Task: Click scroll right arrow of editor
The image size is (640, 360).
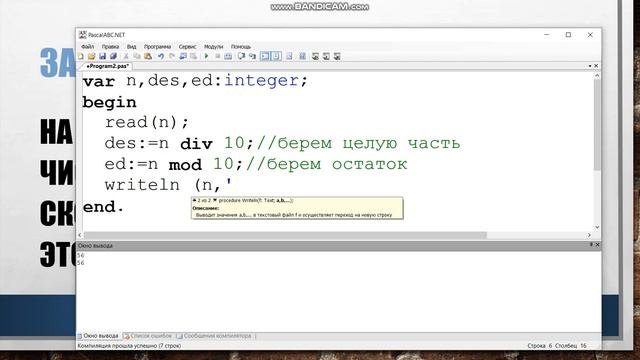Action: point(589,235)
